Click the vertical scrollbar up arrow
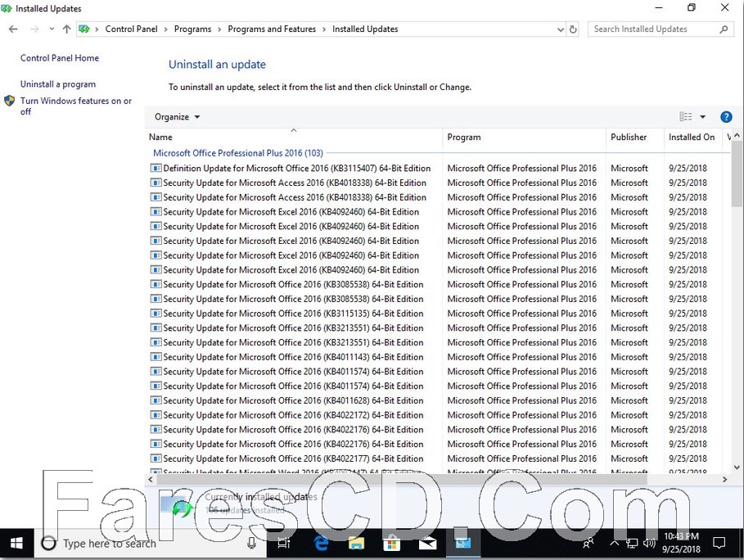The height and width of the screenshot is (560, 744). [737, 136]
